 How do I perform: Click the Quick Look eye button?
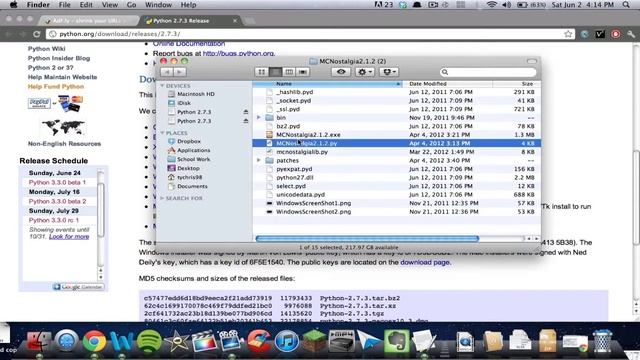pos(341,72)
